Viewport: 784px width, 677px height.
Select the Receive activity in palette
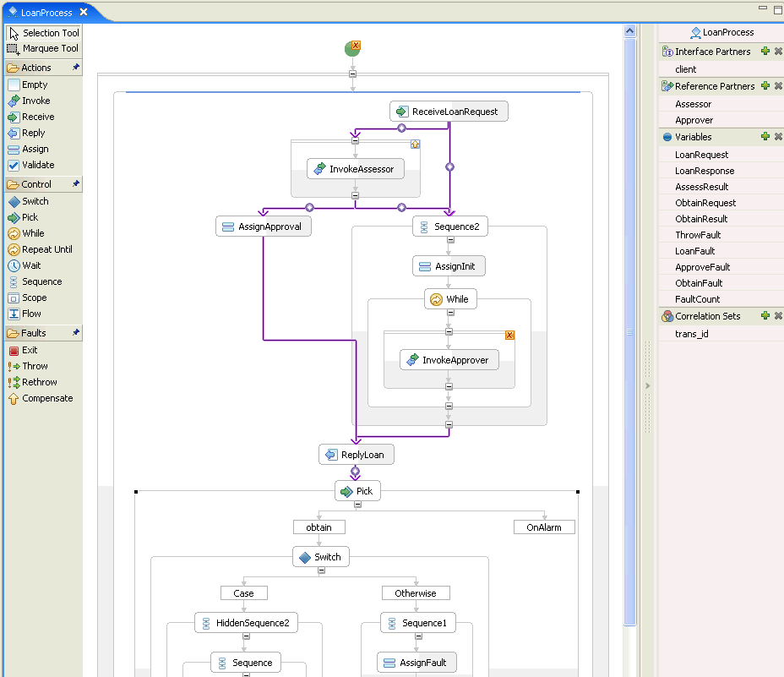tap(37, 117)
